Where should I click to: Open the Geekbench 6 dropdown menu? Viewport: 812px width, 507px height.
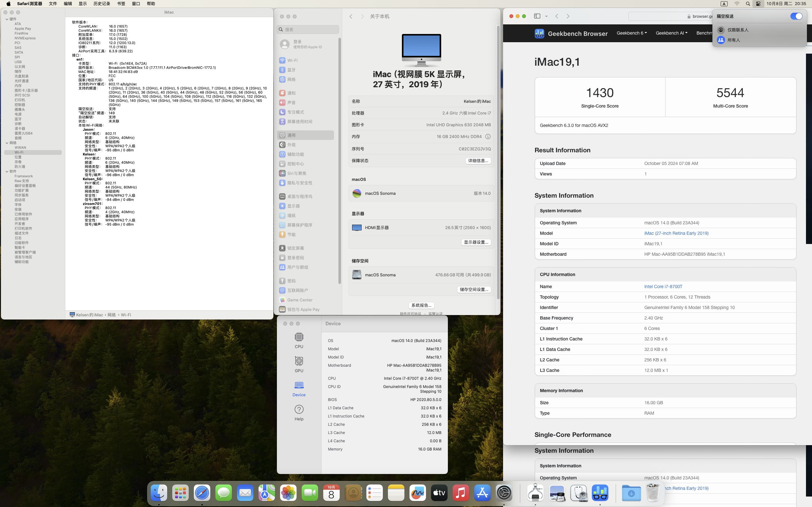tap(632, 33)
